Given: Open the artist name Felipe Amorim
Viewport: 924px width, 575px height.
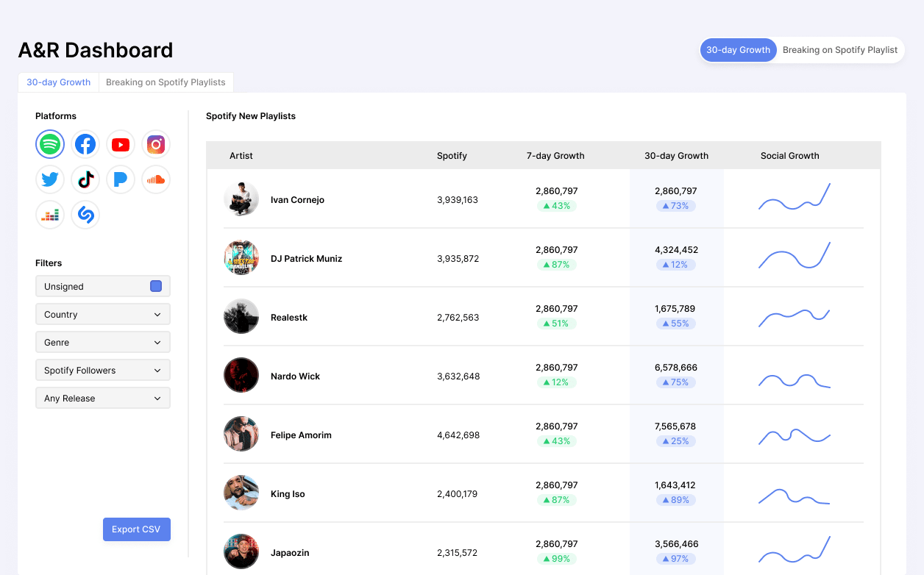Looking at the screenshot, I should click(301, 435).
